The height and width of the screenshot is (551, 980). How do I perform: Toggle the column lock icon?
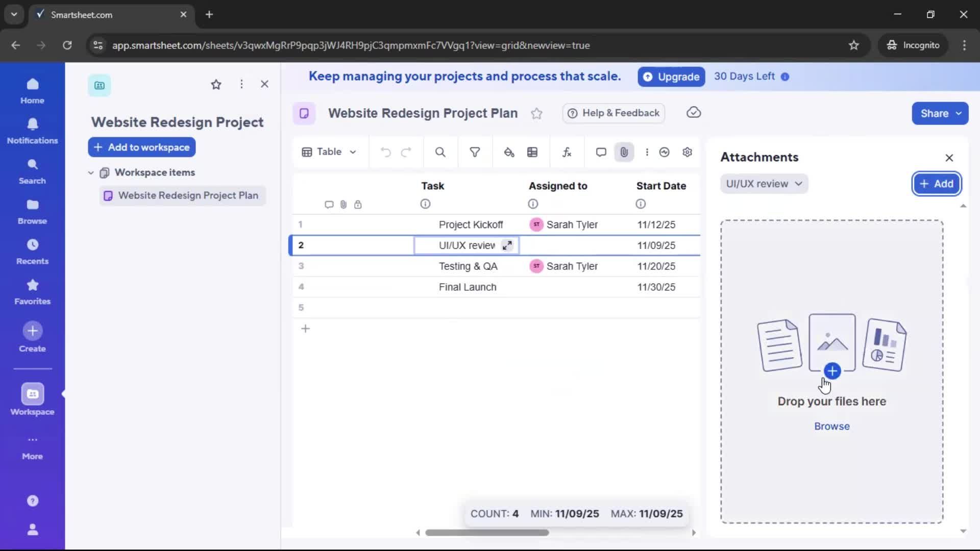coord(359,204)
